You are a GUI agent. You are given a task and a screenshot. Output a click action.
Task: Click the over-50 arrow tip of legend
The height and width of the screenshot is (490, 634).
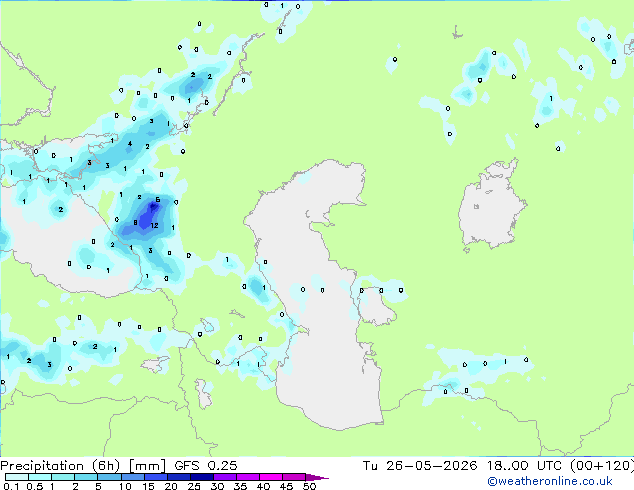(x=317, y=477)
